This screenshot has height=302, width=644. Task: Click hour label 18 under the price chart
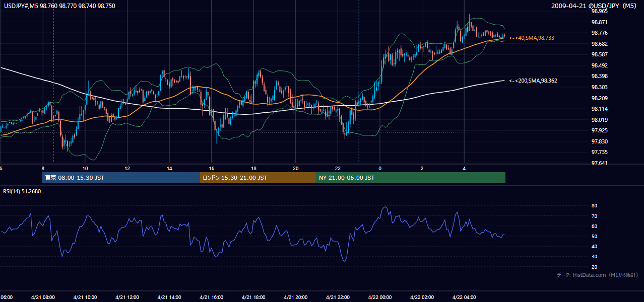pyautogui.click(x=253, y=168)
